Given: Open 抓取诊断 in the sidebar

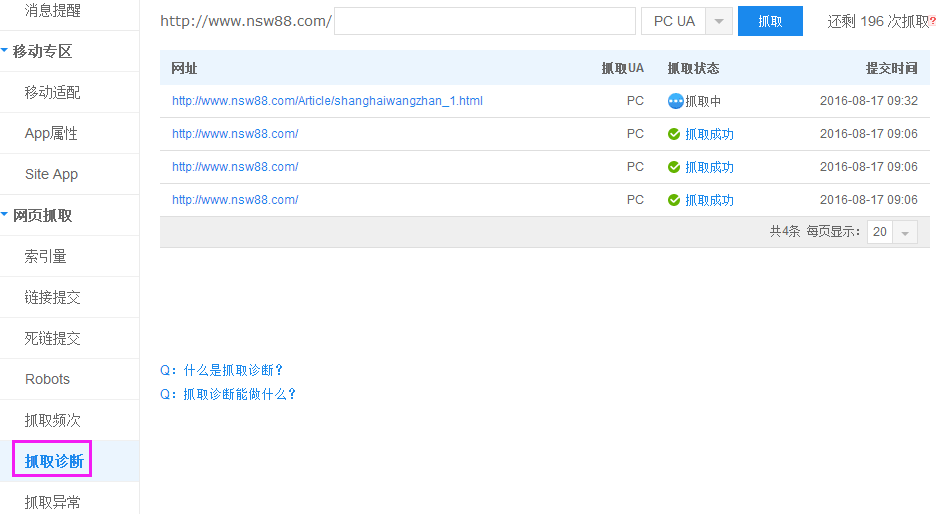Looking at the screenshot, I should point(54,461).
